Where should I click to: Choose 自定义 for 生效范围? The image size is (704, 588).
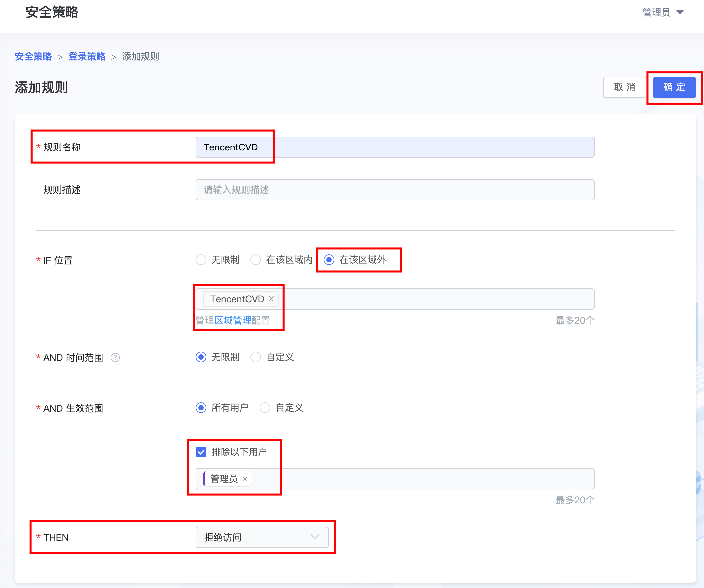click(265, 408)
